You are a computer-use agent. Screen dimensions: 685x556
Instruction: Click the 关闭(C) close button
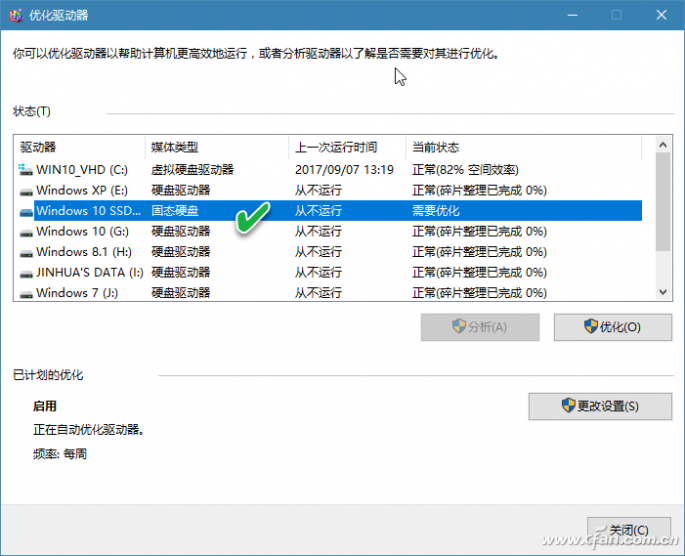[629, 530]
